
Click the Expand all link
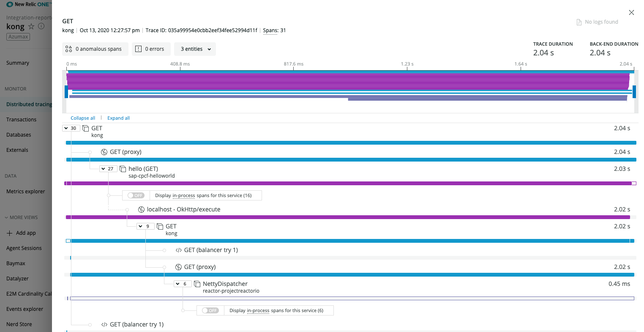119,118
